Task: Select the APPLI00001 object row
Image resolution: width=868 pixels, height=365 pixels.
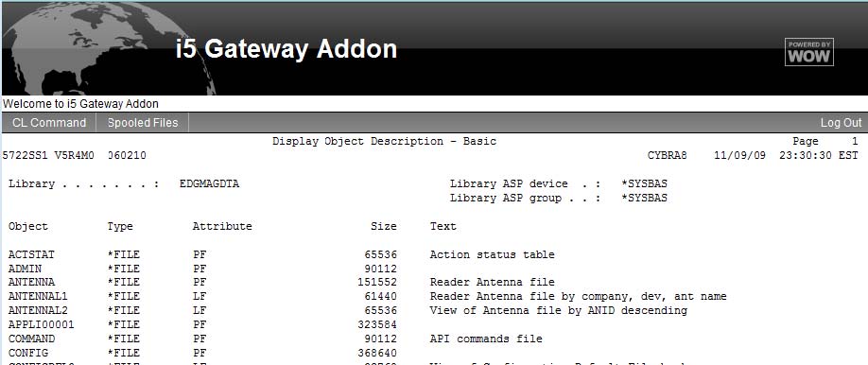Action: 202,324
